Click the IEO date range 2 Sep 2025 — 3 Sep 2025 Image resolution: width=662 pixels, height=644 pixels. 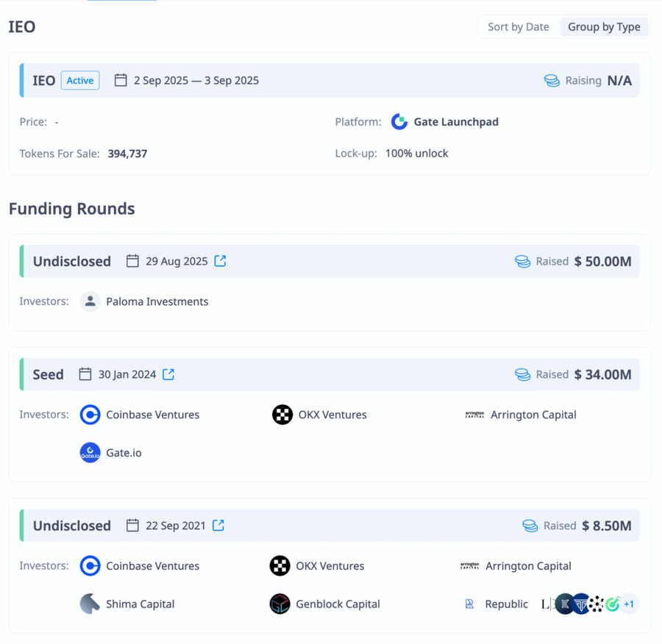[196, 81]
